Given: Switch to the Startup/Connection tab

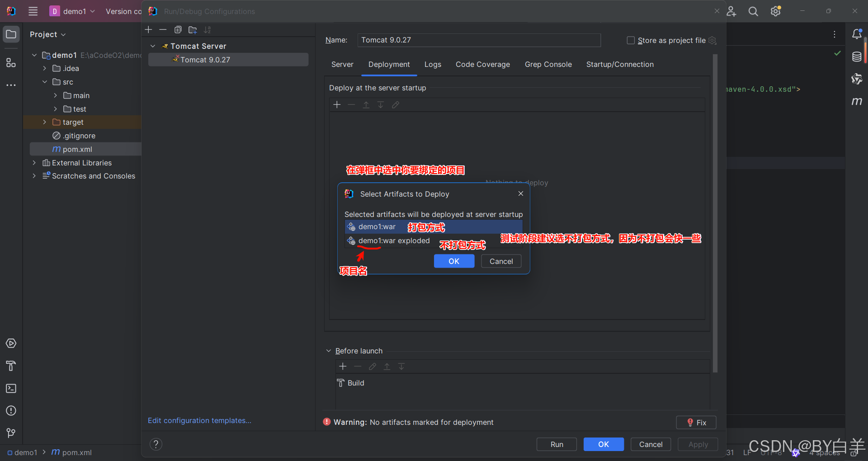Looking at the screenshot, I should click(620, 64).
